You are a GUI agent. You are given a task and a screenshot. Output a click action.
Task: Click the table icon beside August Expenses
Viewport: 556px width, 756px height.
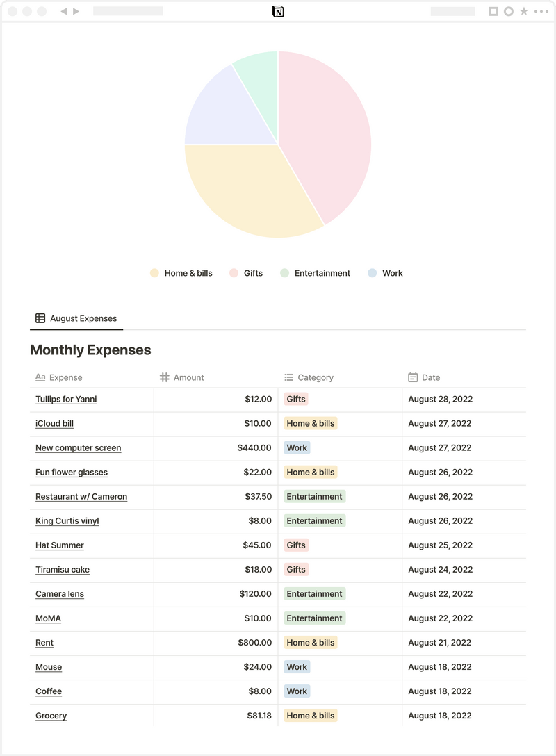click(40, 318)
